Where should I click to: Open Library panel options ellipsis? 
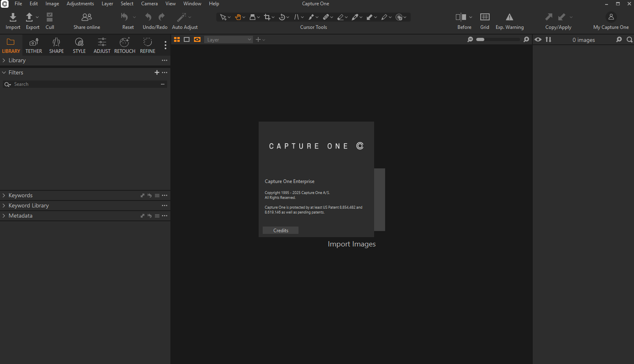[164, 60]
